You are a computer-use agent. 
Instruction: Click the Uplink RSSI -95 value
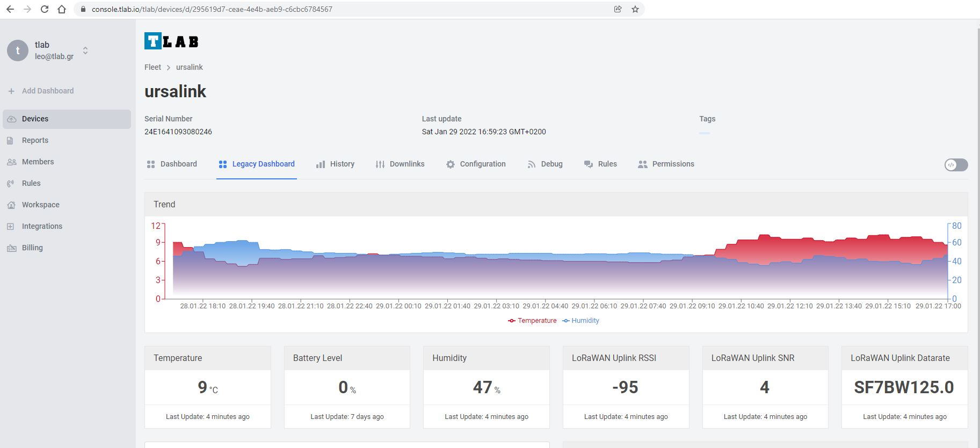click(x=626, y=387)
